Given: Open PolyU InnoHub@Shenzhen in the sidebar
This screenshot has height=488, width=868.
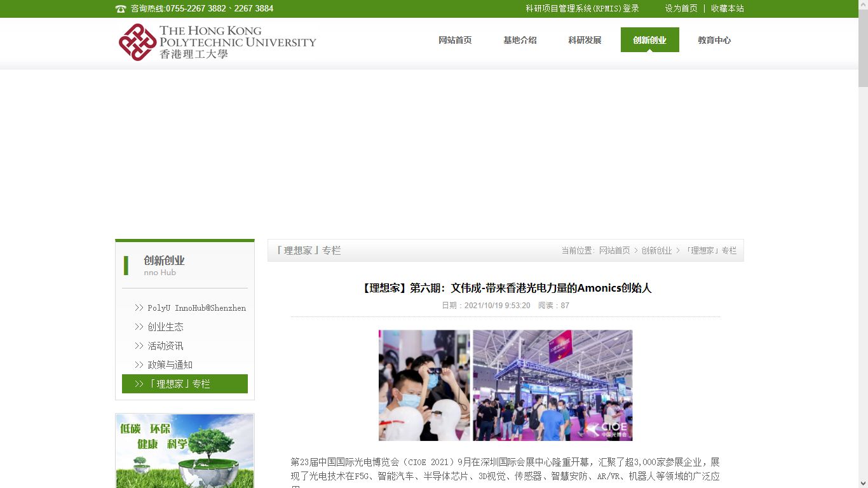Looking at the screenshot, I should click(196, 308).
